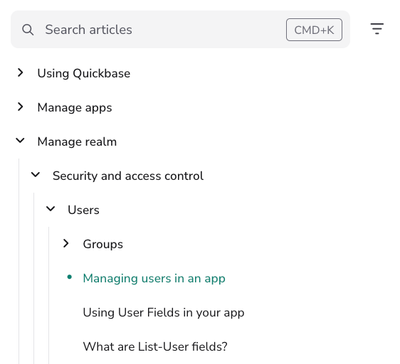Collapse the Security and access control chevron
Viewport: 400px width, 364px height.
tap(36, 175)
